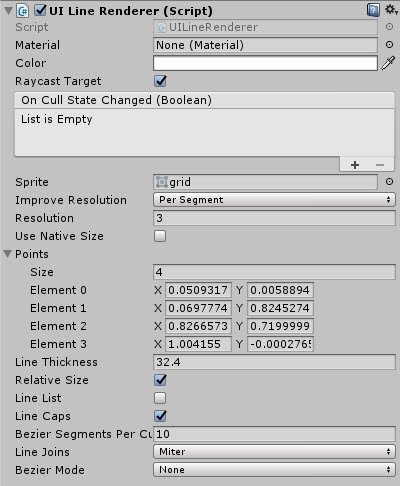Open the component settings gear menu

point(391,10)
